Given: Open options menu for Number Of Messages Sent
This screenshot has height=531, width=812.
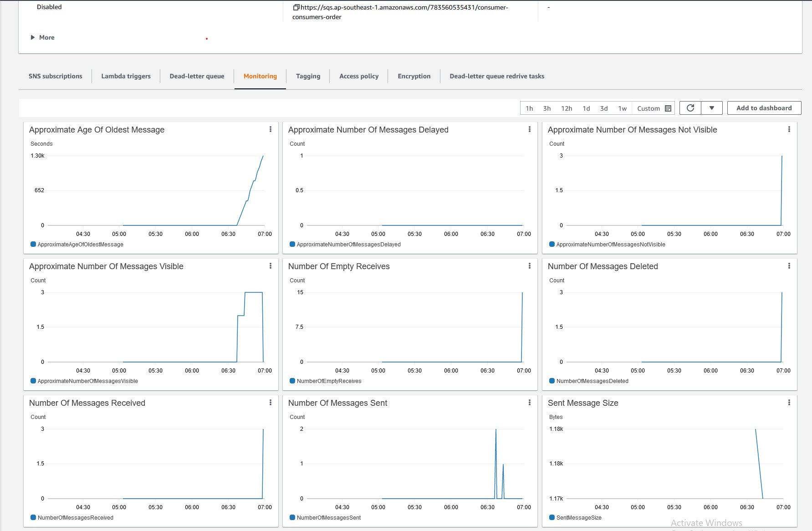Looking at the screenshot, I should (530, 403).
